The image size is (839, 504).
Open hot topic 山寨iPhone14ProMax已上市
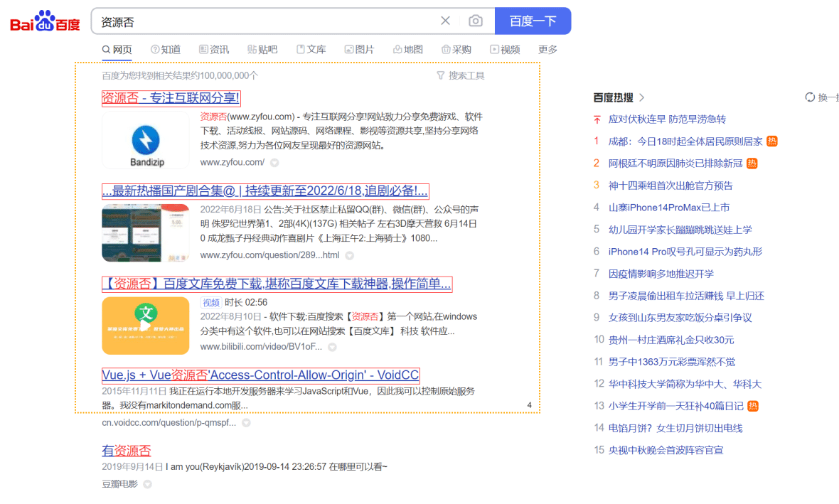click(x=669, y=208)
